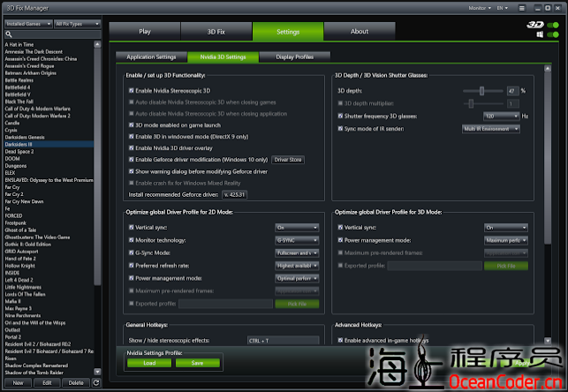Click Load Nvidia settings profile button
Viewport: 568px width, 392px height.
pyautogui.click(x=149, y=363)
